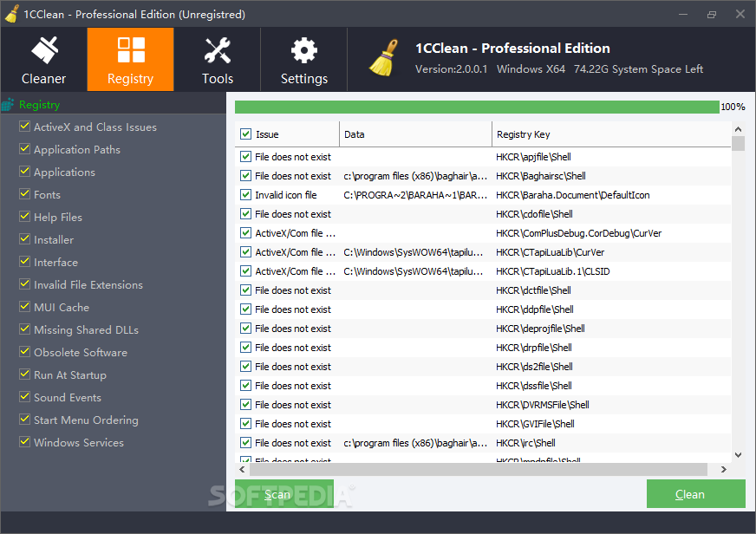Click the horizontal scroll left arrow
Image resolution: width=756 pixels, height=534 pixels.
point(242,470)
